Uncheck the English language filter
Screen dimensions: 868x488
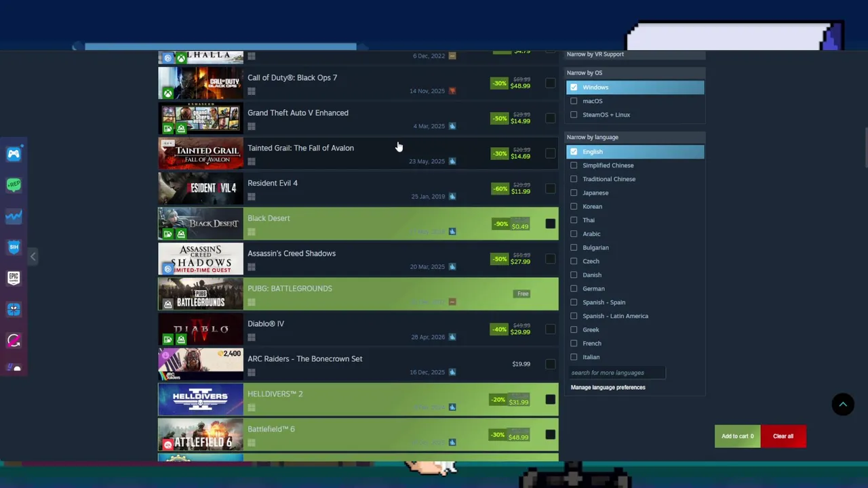click(x=574, y=152)
